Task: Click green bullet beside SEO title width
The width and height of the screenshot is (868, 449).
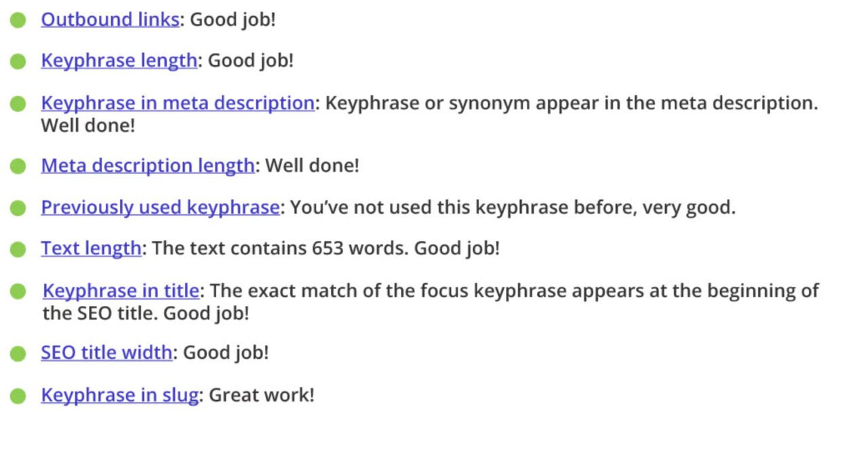Action: pyautogui.click(x=18, y=353)
